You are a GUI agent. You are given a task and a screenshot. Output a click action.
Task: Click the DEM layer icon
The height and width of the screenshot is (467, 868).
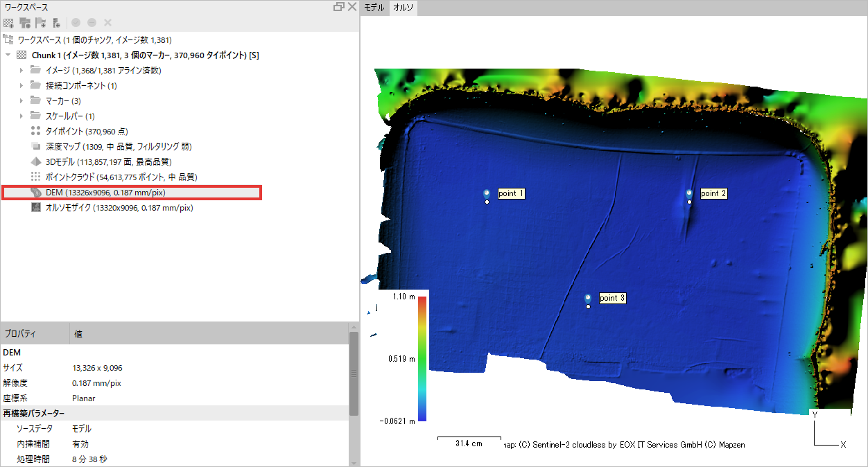pyautogui.click(x=36, y=193)
